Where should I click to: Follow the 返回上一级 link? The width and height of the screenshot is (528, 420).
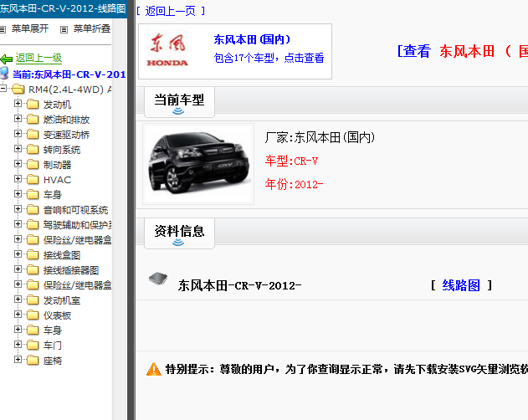coord(38,58)
